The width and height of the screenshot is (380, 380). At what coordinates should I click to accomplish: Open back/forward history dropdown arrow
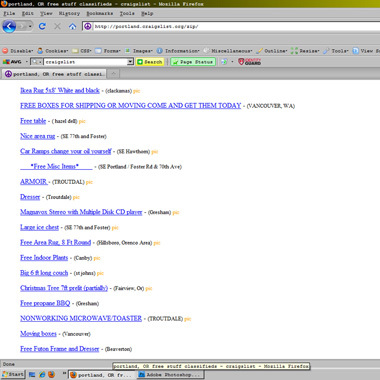click(x=30, y=26)
